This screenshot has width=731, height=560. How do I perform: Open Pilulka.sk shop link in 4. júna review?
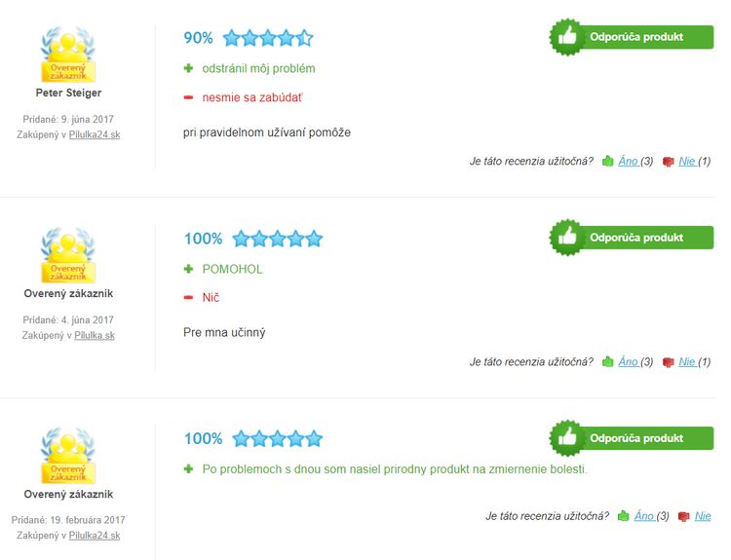tap(95, 335)
